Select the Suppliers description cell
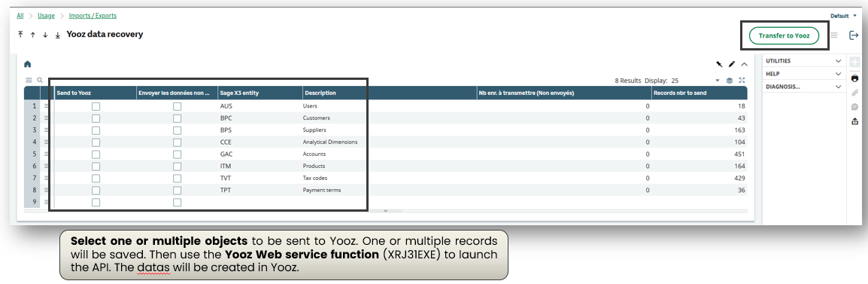Screen dimensions: 868x284 (390, 130)
